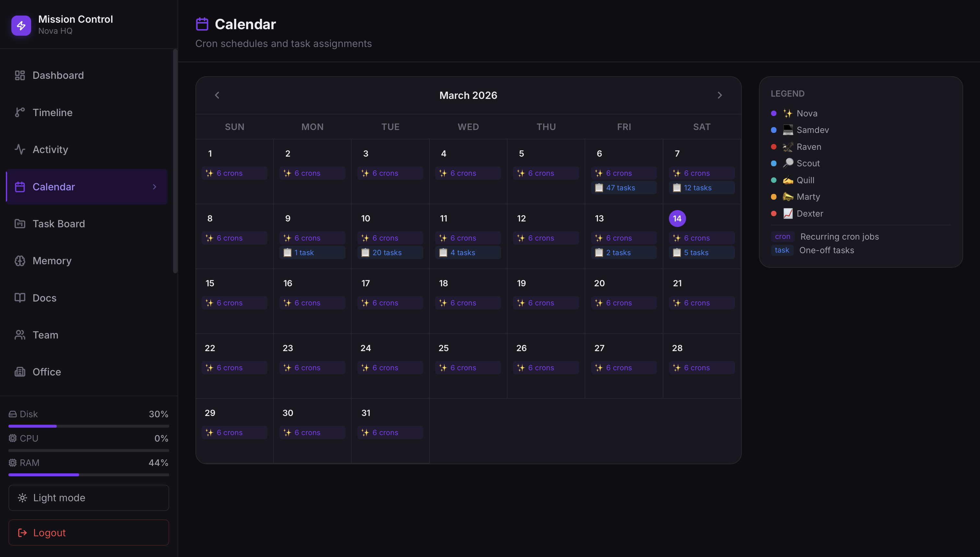The width and height of the screenshot is (980, 557).
Task: Go to the previous month
Action: 216,95
